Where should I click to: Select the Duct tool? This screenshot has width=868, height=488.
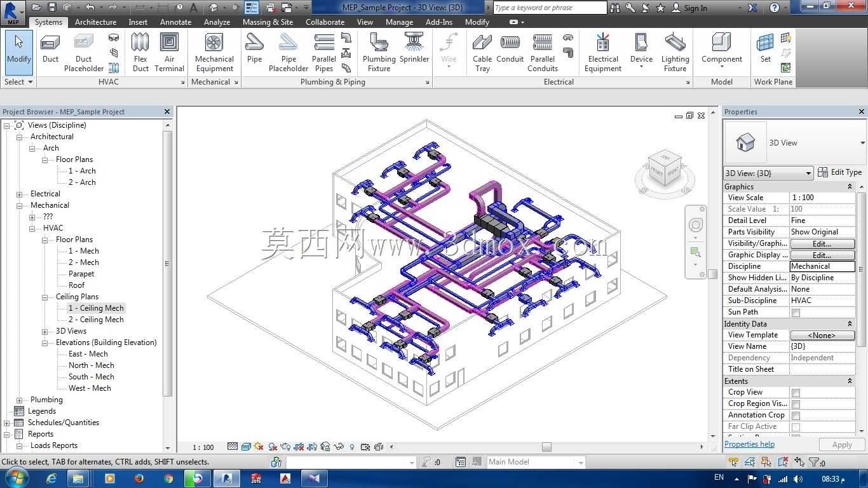click(50, 50)
